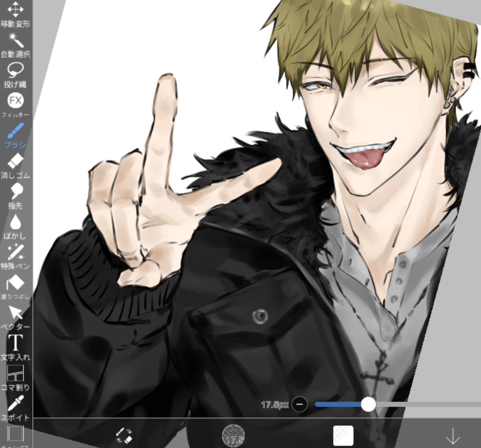
Task: Switch to the Eraser tool (消しゴム)
Action: point(15,166)
